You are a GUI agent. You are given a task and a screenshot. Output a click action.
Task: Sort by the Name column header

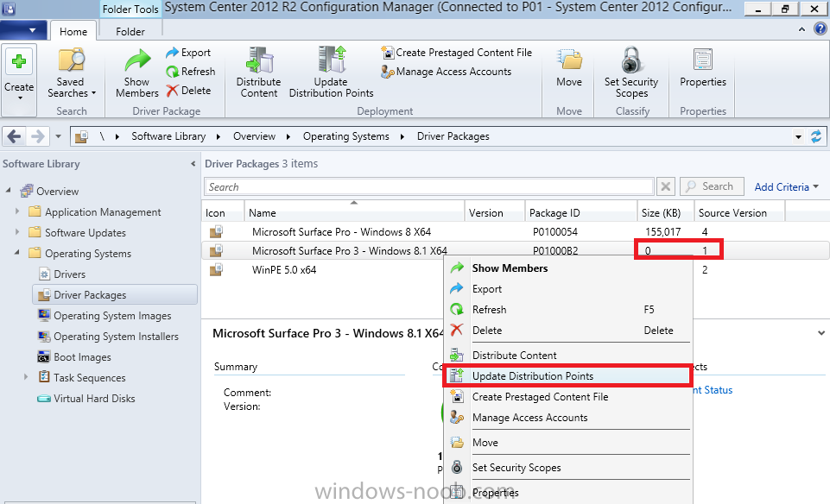coord(354,212)
